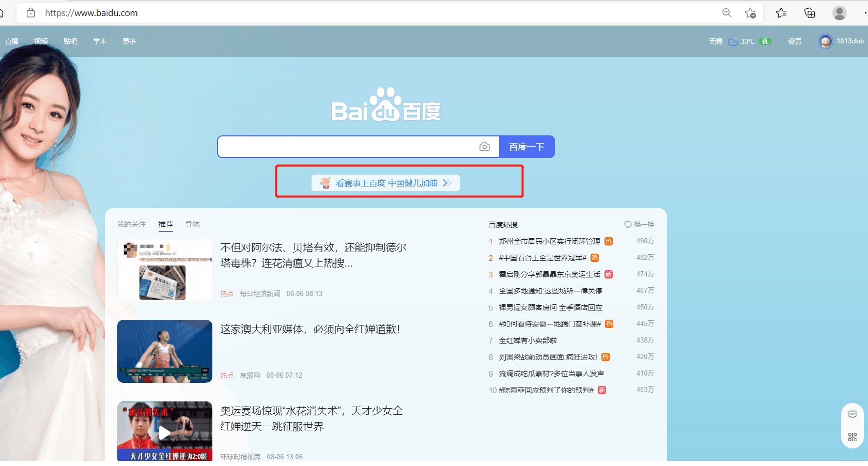Open hot search 全红婵有小卖部啦
This screenshot has width=868, height=466.
528,340
